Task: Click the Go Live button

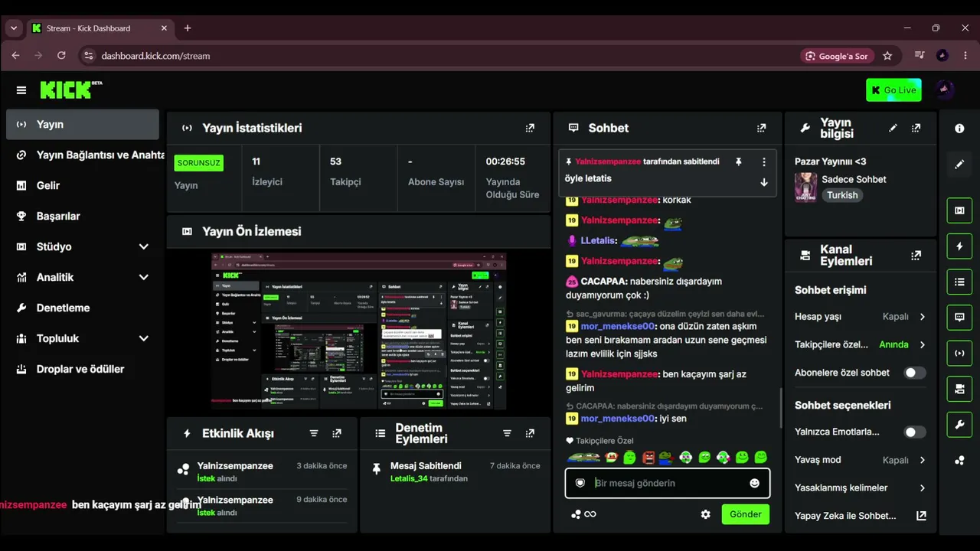Action: [x=893, y=90]
